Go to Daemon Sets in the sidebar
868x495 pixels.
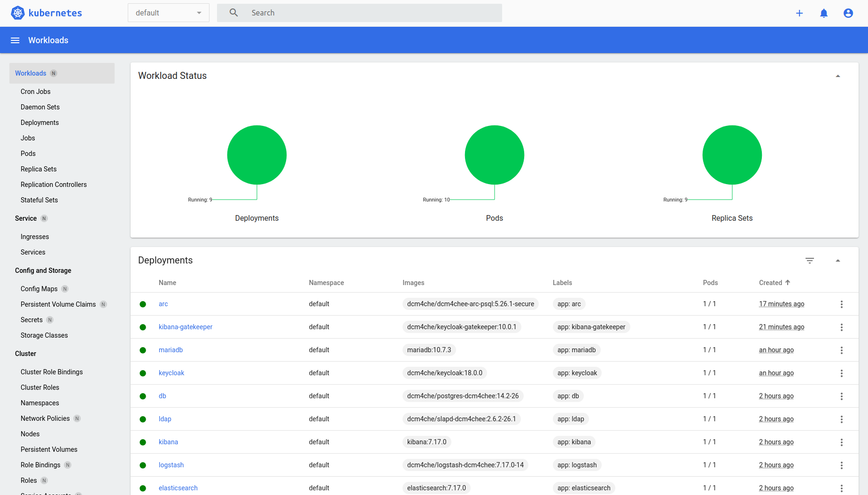coord(40,107)
